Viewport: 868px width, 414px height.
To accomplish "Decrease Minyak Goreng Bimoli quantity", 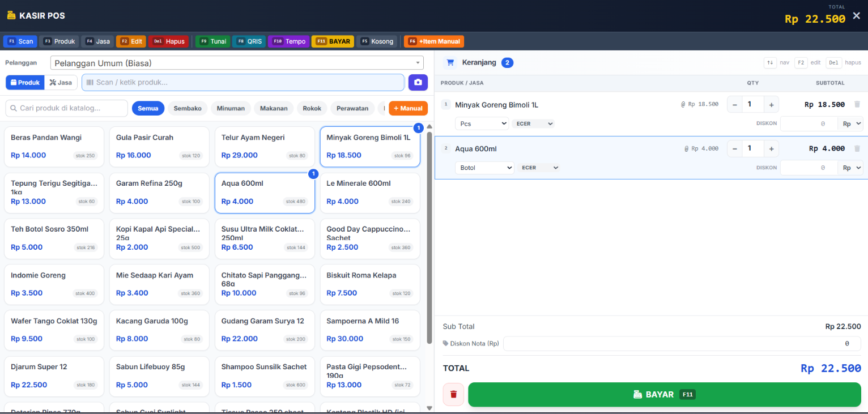I will coord(735,104).
